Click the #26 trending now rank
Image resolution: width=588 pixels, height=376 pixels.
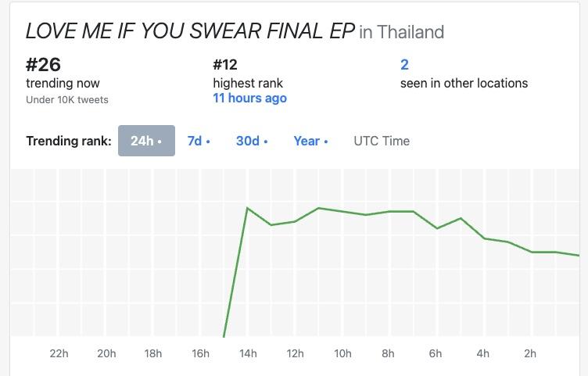(x=43, y=65)
